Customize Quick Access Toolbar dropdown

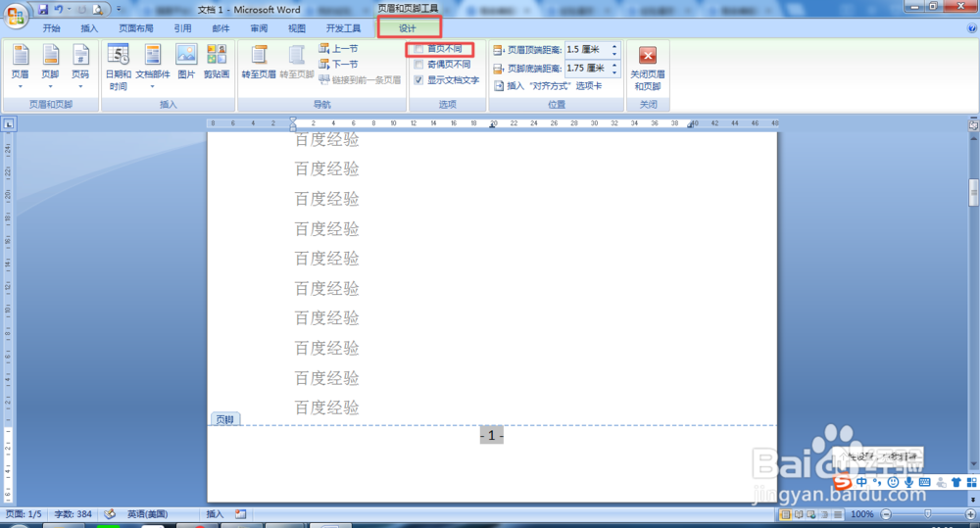point(119,10)
